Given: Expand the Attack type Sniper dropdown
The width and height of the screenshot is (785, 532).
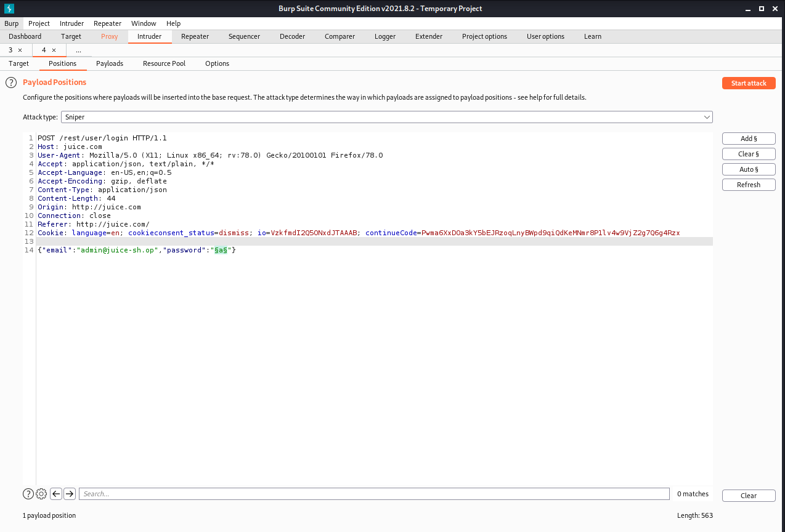Looking at the screenshot, I should (x=386, y=117).
